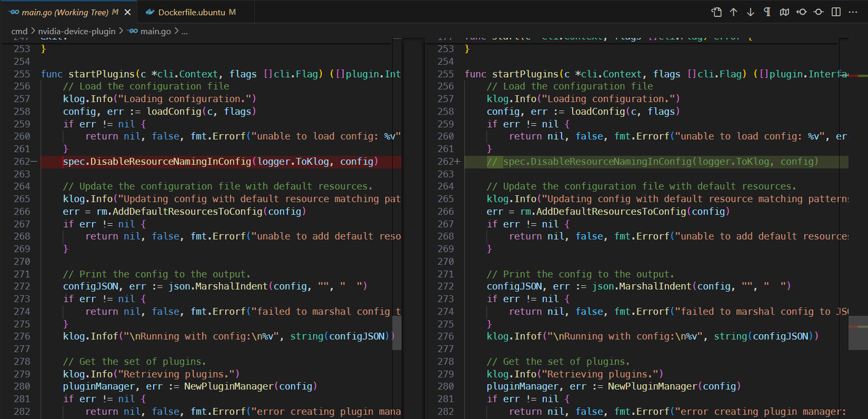Toggle collapse unchanged regions map icon
The height and width of the screenshot is (419, 868).
[784, 12]
